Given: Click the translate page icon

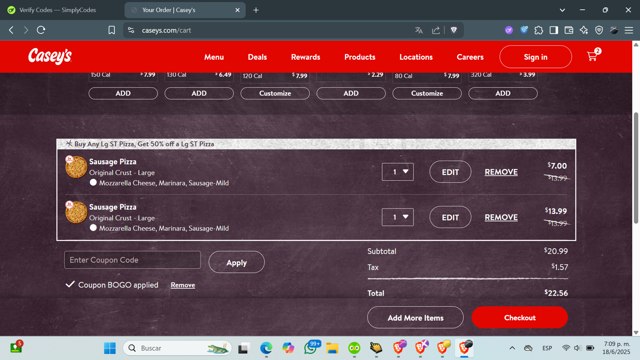Looking at the screenshot, I should (x=419, y=30).
